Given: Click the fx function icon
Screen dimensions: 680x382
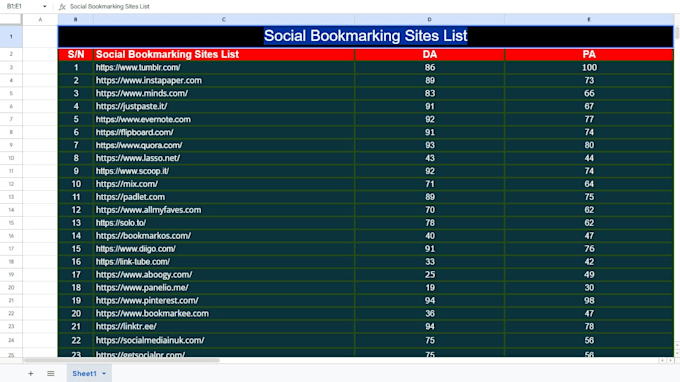Looking at the screenshot, I should pos(62,7).
